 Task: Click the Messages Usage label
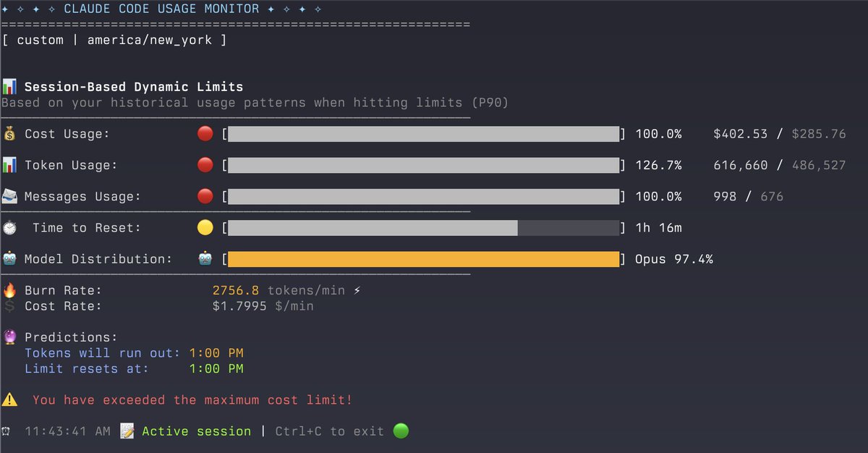pyautogui.click(x=83, y=196)
